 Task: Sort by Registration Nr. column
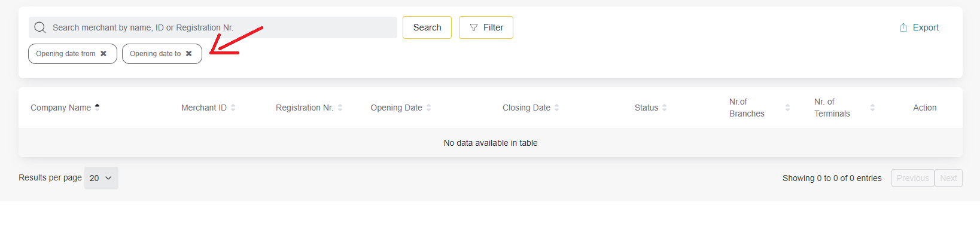tap(309, 108)
